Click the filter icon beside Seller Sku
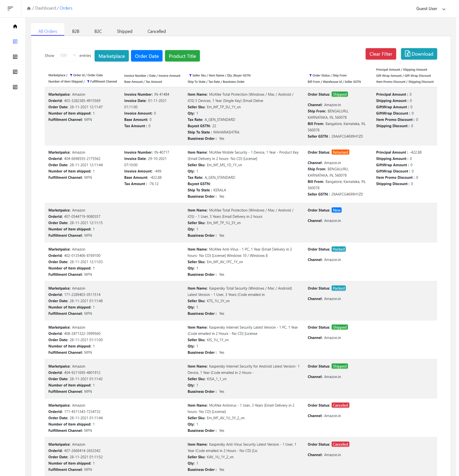The height and width of the screenshot is (476, 459). [190, 75]
